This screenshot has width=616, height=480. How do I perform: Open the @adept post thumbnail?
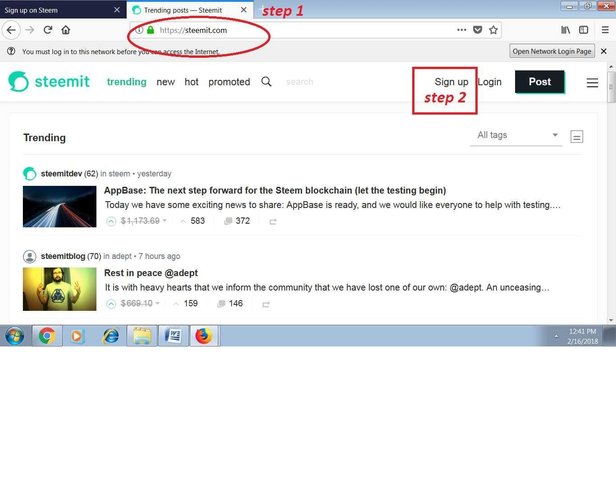tap(59, 289)
